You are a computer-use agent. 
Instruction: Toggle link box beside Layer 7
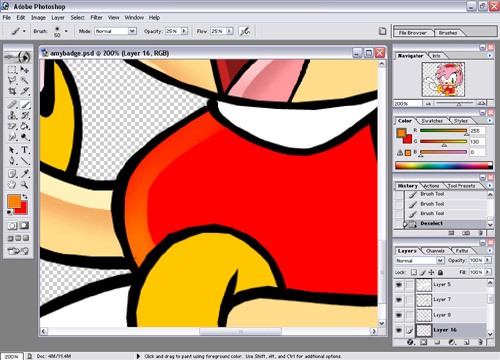point(409,300)
